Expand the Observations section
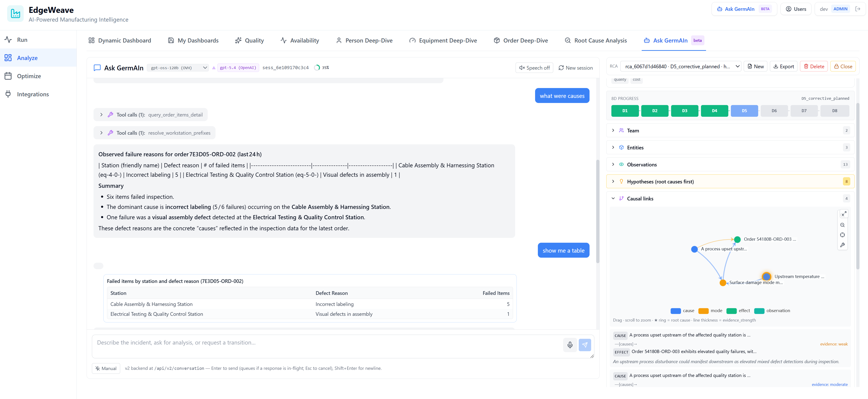Image resolution: width=868 pixels, height=399 pixels. 730,165
